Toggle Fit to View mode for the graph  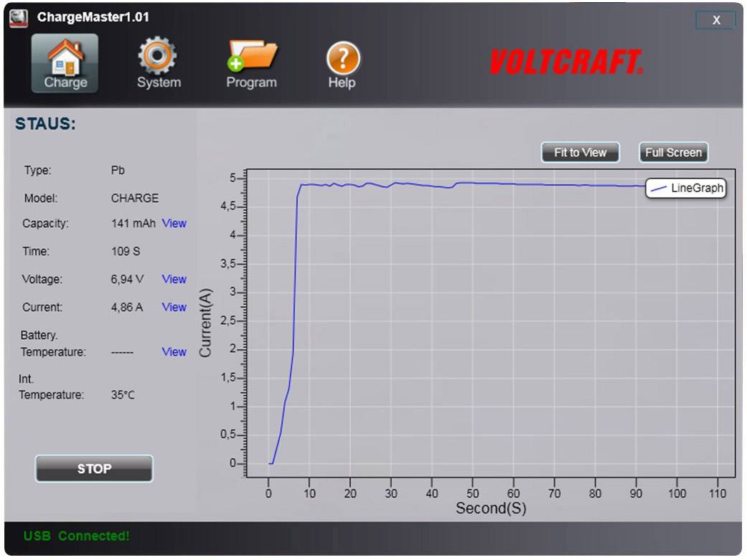tap(580, 152)
